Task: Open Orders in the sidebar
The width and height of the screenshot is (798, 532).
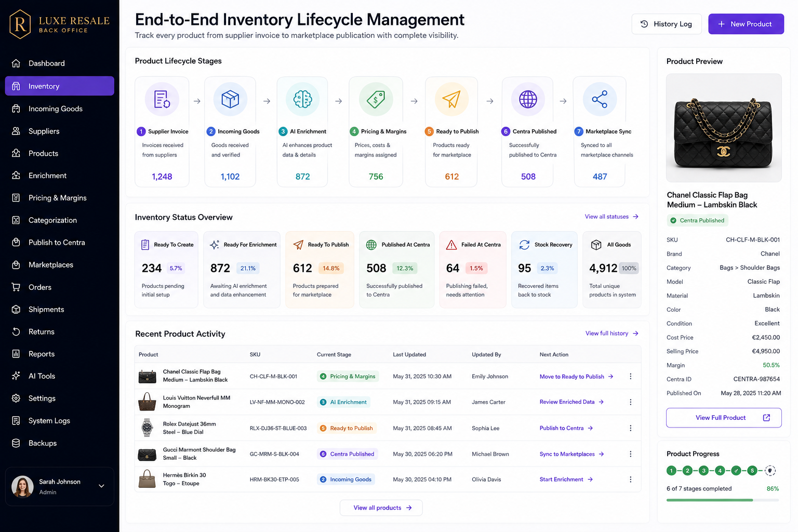Action: [60, 287]
